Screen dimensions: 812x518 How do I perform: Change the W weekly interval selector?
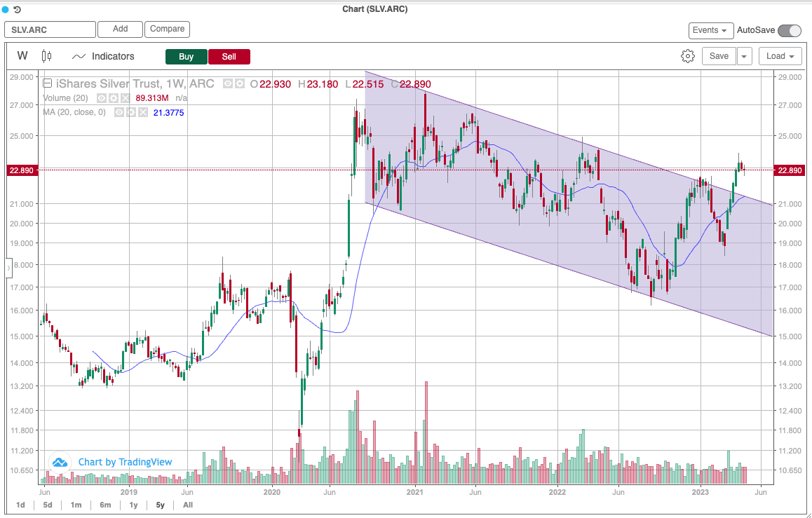pyautogui.click(x=22, y=56)
